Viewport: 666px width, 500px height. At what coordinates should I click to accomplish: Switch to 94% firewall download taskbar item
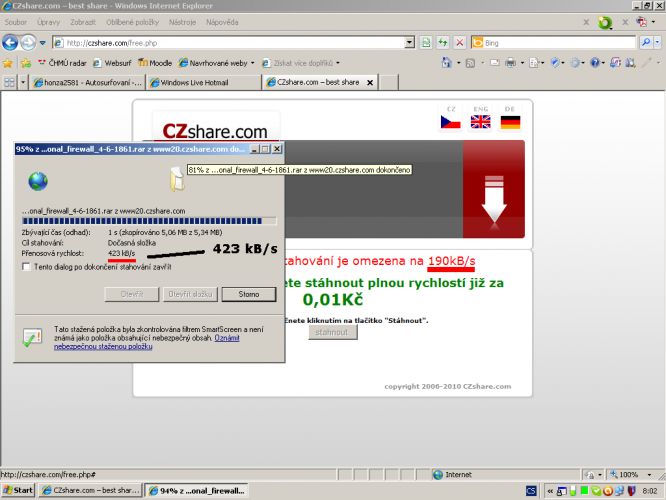click(197, 491)
